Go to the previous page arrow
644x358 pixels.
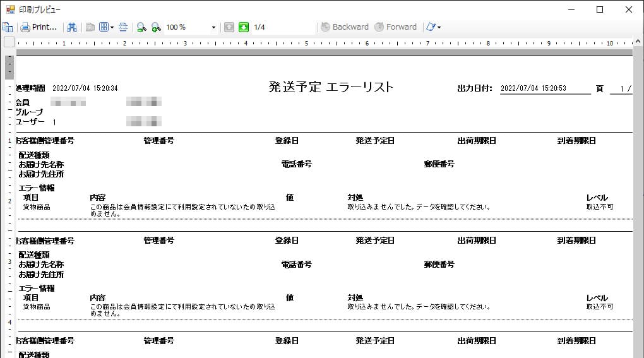click(229, 27)
